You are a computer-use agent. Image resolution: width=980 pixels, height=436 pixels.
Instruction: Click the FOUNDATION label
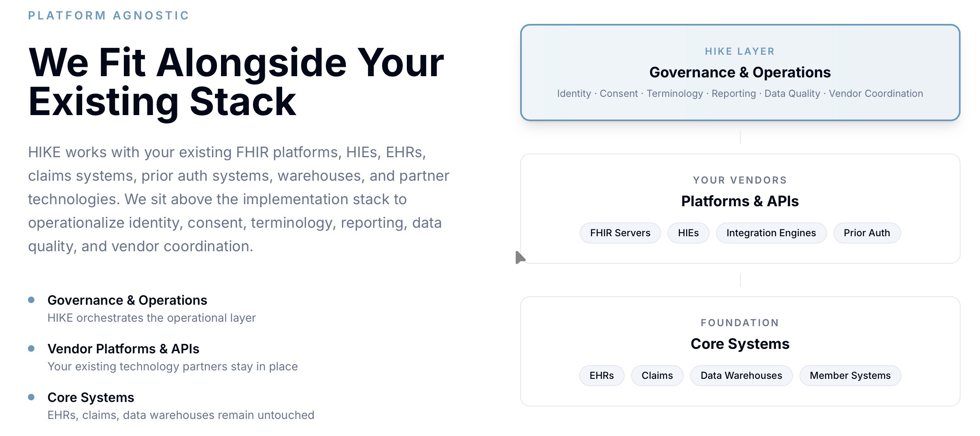tap(740, 323)
